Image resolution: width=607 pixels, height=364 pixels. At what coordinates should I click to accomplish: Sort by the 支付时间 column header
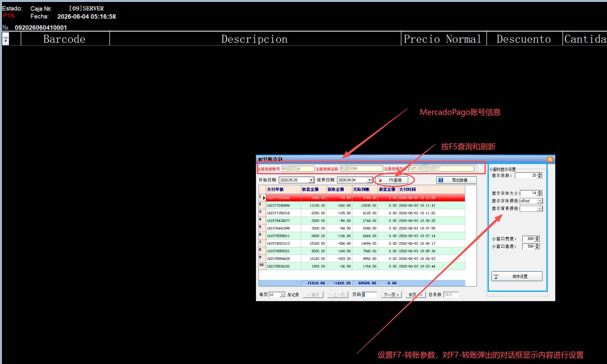[431, 189]
